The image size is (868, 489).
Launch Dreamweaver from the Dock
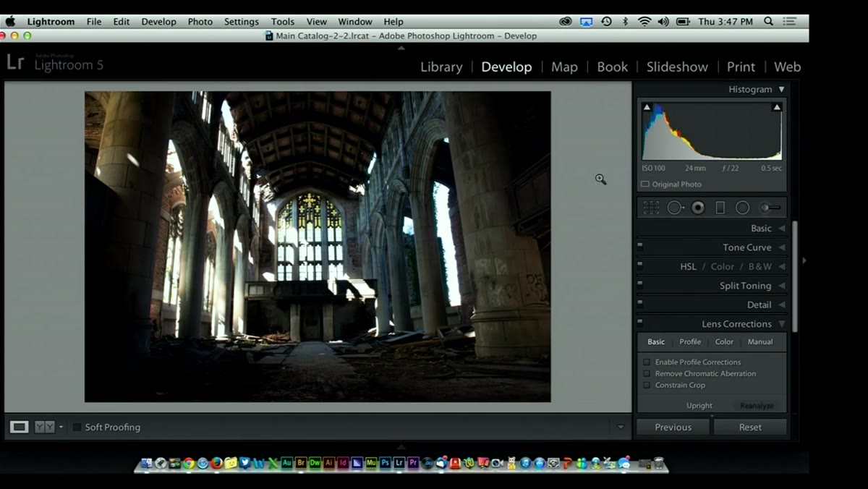(315, 463)
